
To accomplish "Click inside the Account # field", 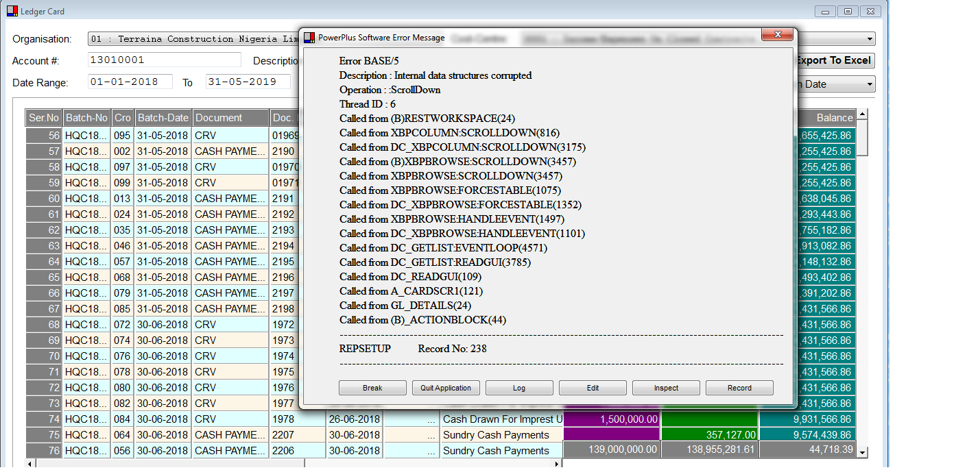I will pyautogui.click(x=165, y=60).
